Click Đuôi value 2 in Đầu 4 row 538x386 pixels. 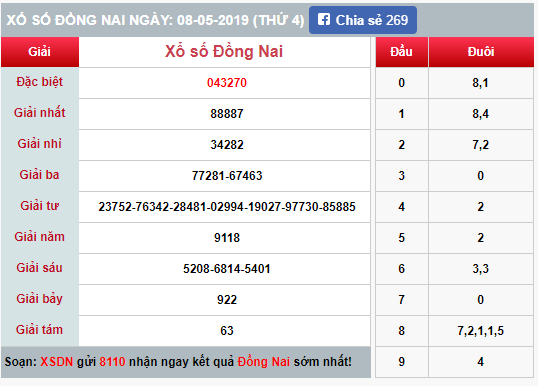[481, 207]
